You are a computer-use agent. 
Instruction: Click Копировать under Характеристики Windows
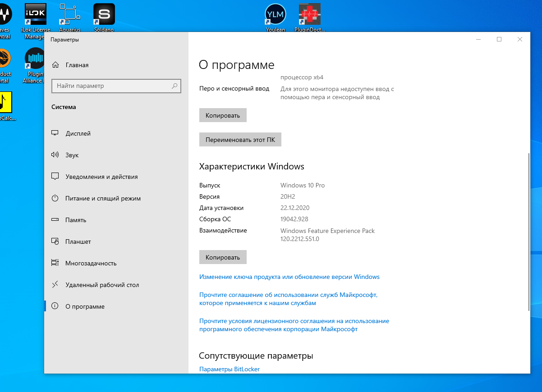[x=223, y=257]
